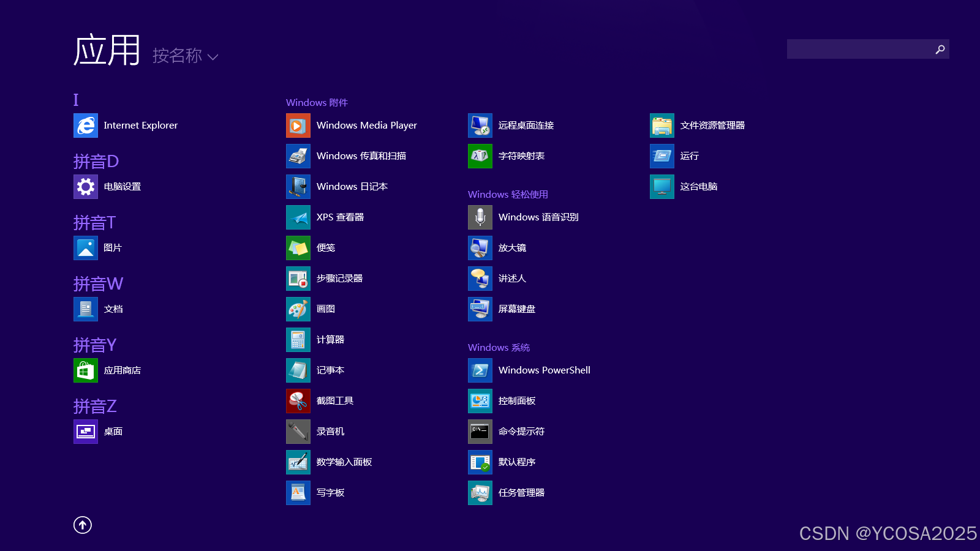Open 这台电脑 icon

coord(662,187)
